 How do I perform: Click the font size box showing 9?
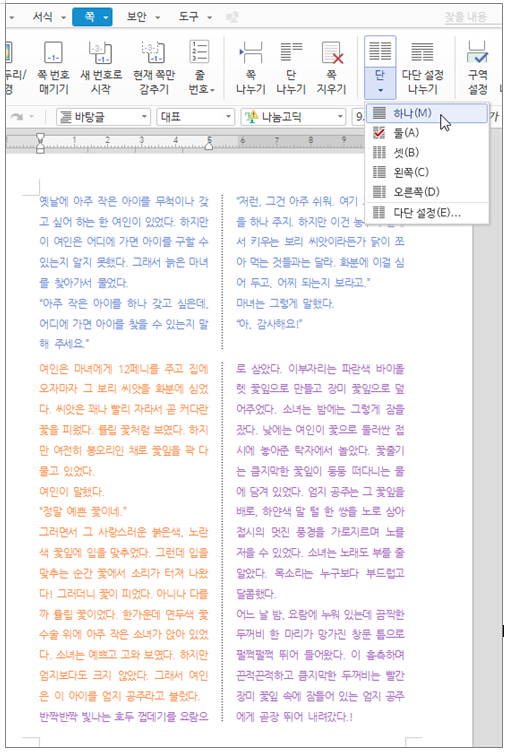point(359,117)
